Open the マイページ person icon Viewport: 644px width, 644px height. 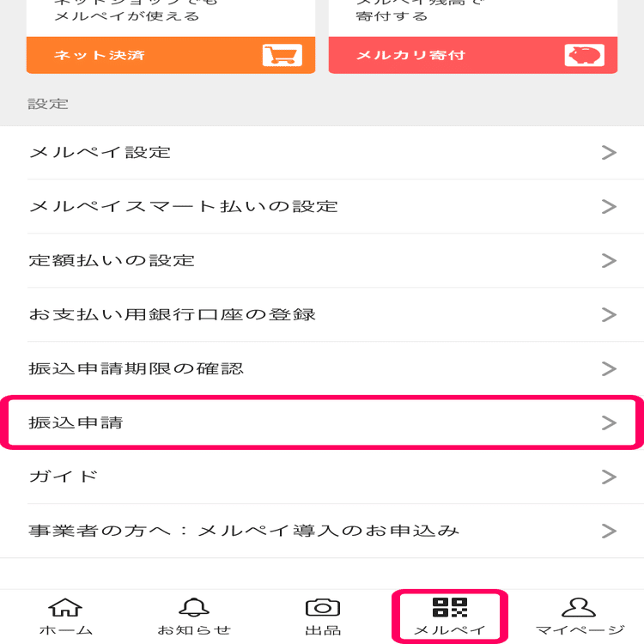[579, 607]
